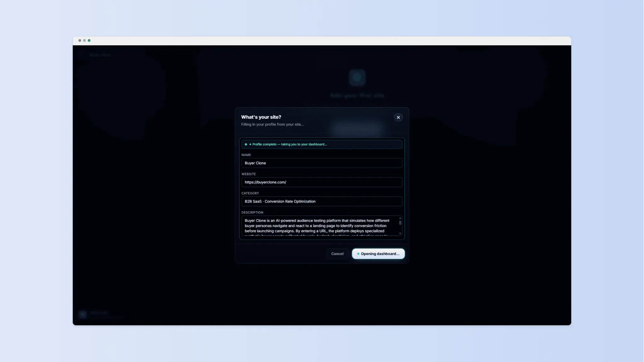644x362 pixels.
Task: Click the Opening dashboard button
Action: pos(378,254)
